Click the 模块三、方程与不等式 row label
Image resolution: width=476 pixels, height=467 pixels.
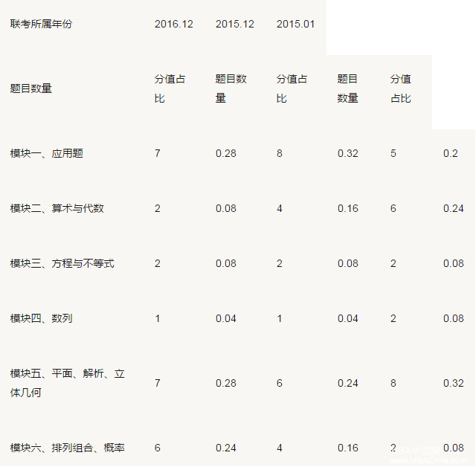coord(62,263)
